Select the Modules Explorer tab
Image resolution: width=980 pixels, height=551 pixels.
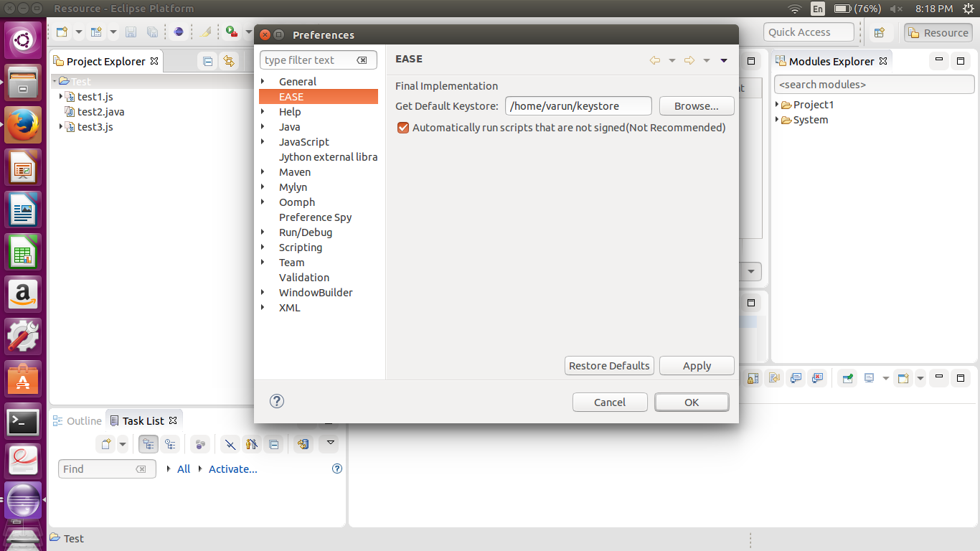[831, 62]
